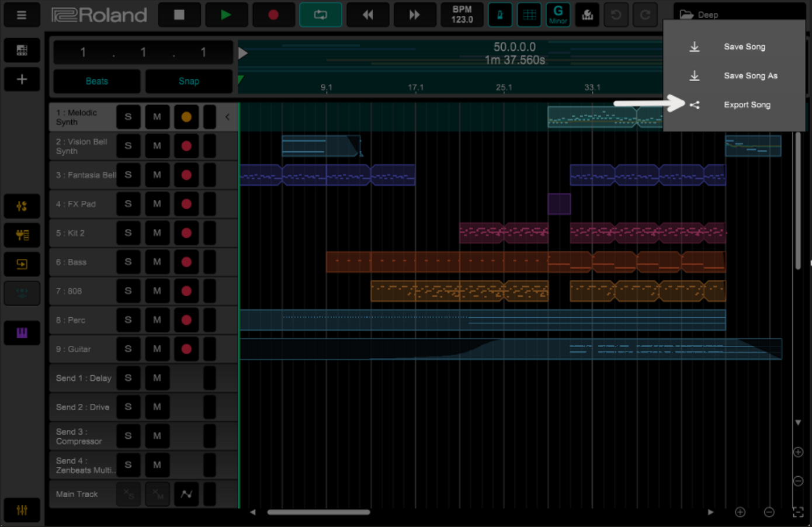Image resolution: width=812 pixels, height=527 pixels.
Task: Zoom in vertically with right-side plus icon
Action: pyautogui.click(x=798, y=452)
